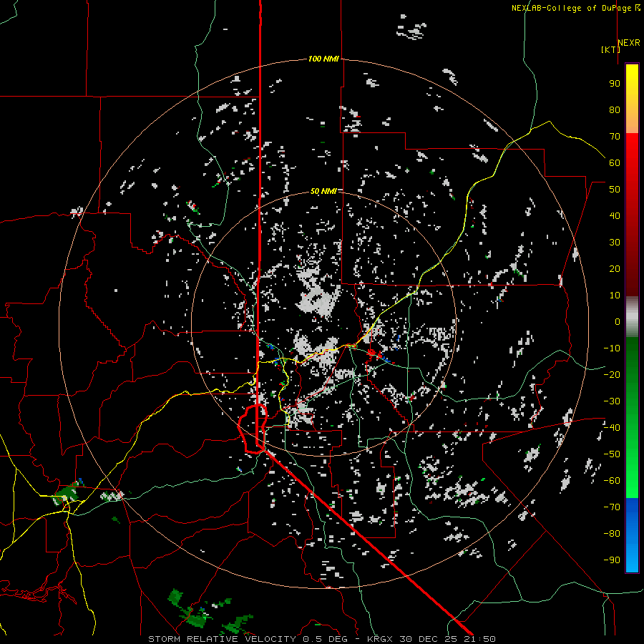Click the -80 value on the velocity scale

pos(612,534)
